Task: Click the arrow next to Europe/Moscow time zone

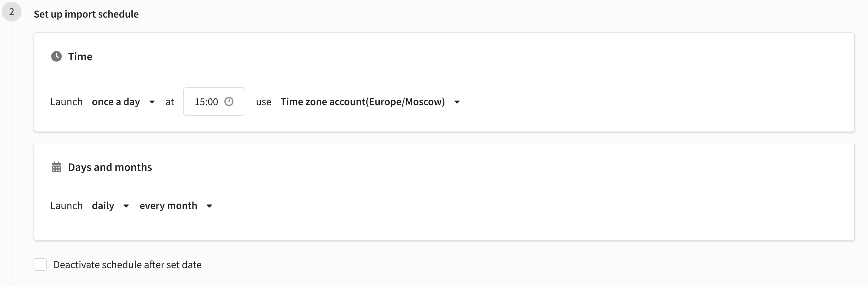Action: [457, 102]
